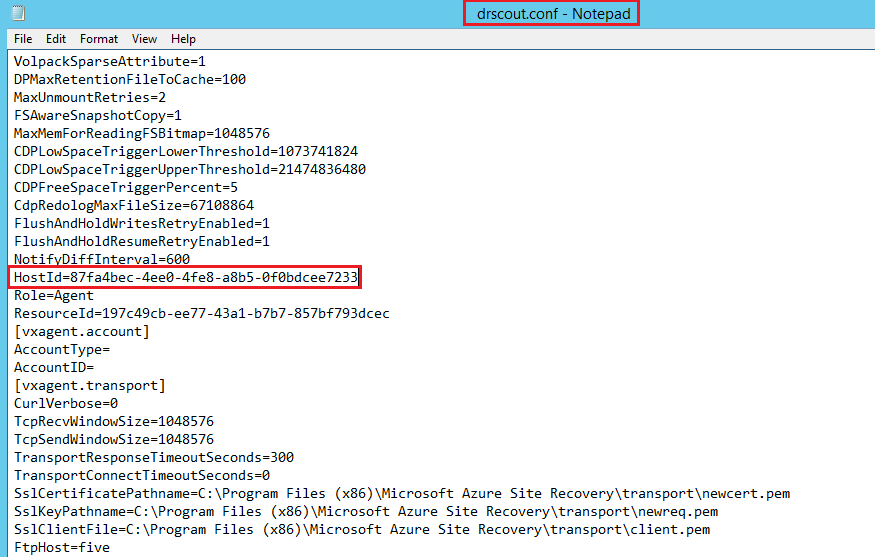
Task: Open the Edit menu
Action: [56, 39]
